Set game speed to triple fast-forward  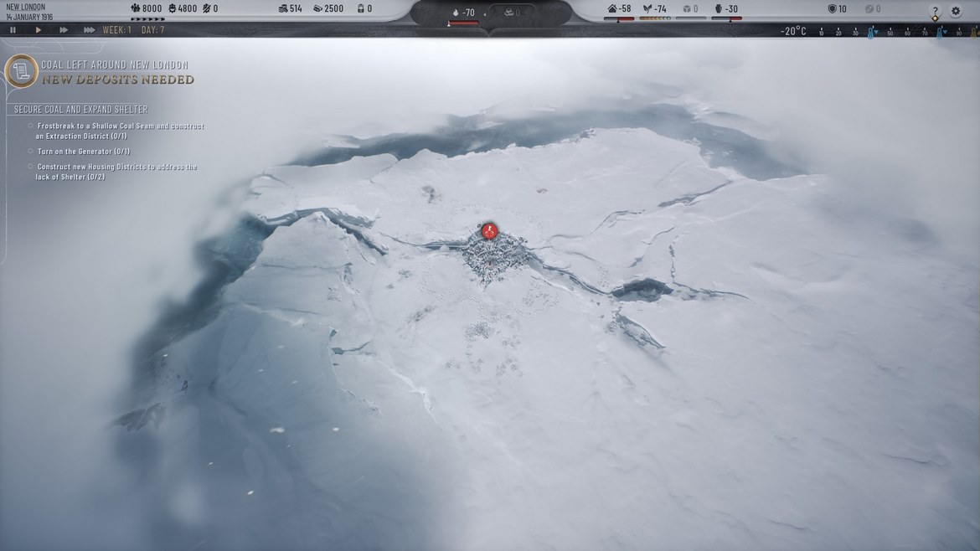[89, 29]
